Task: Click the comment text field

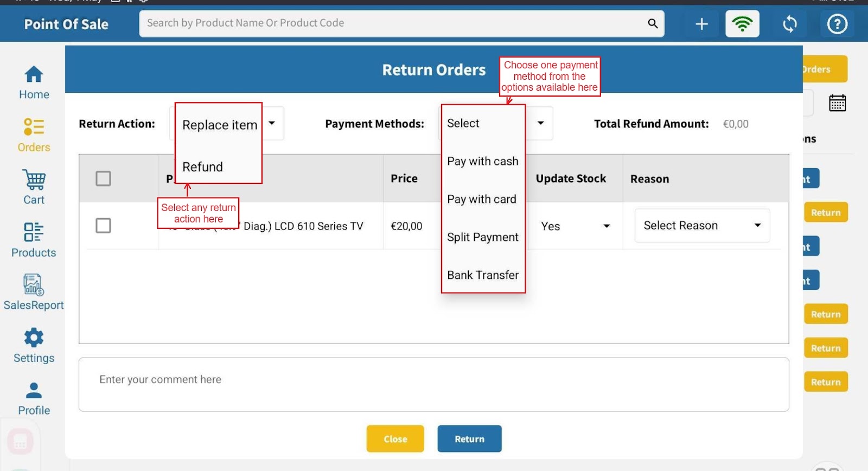Action: click(433, 384)
